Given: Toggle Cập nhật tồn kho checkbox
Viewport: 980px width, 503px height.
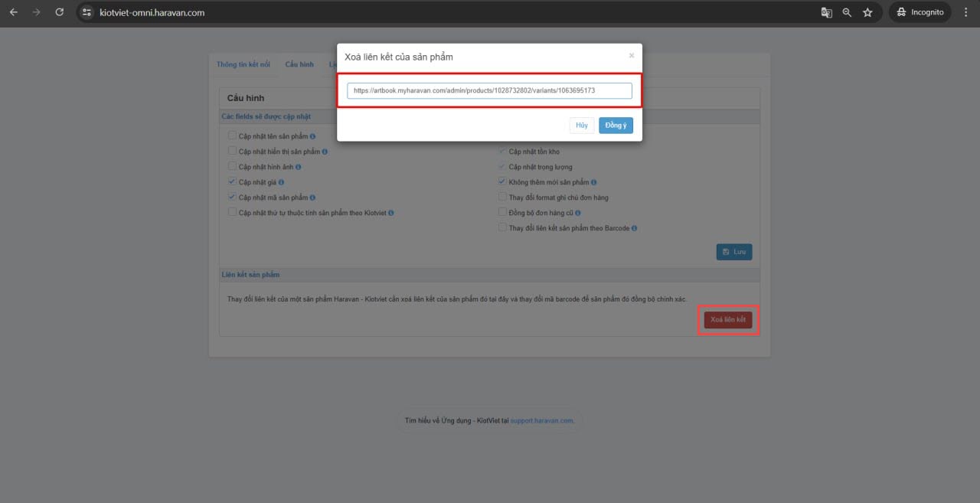Looking at the screenshot, I should click(x=502, y=151).
